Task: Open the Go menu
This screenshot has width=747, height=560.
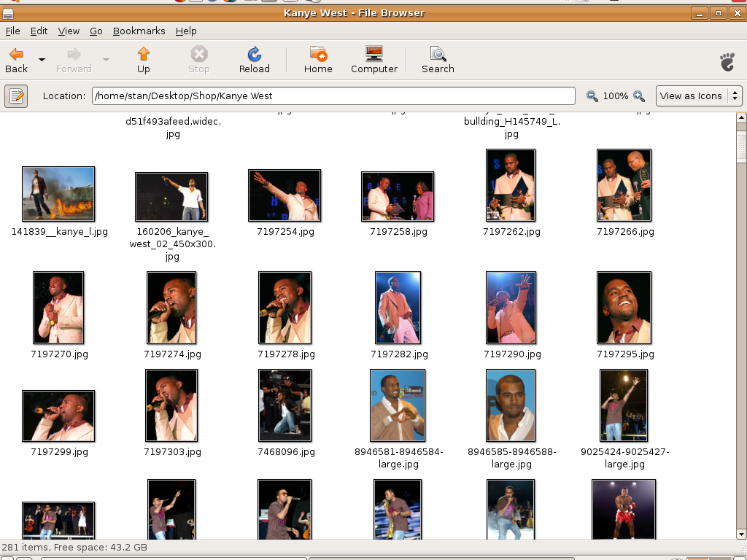Action: (96, 31)
